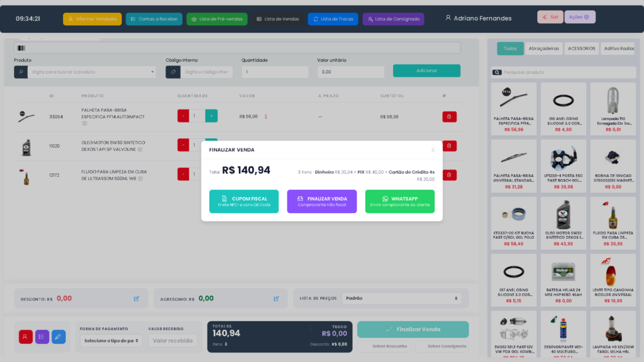Image resolution: width=644 pixels, height=362 pixels.
Task: Click the dollar icon beside R$ 56,96
Action: pos(266,116)
